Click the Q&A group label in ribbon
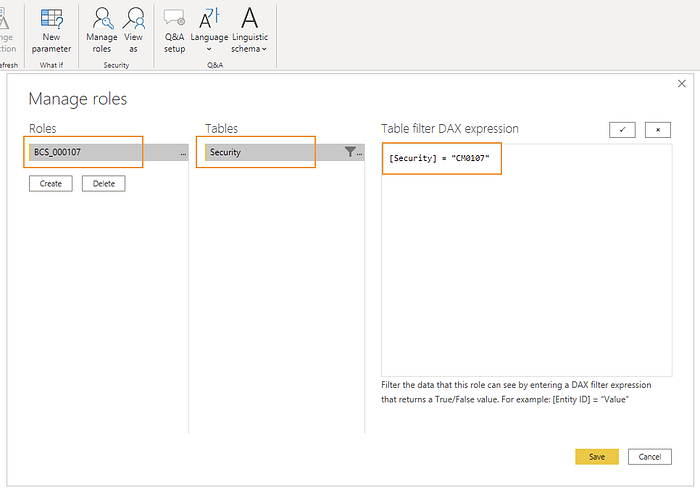The width and height of the screenshot is (700, 488). coord(215,65)
